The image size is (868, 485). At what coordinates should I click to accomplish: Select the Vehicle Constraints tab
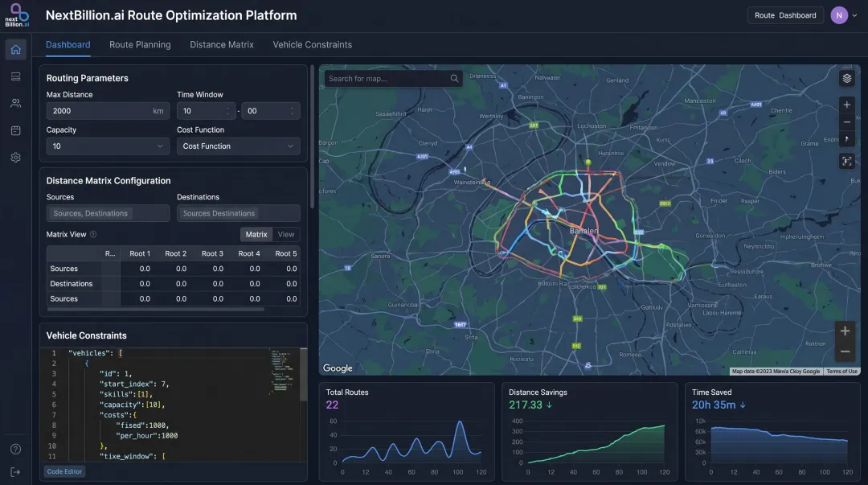[312, 45]
